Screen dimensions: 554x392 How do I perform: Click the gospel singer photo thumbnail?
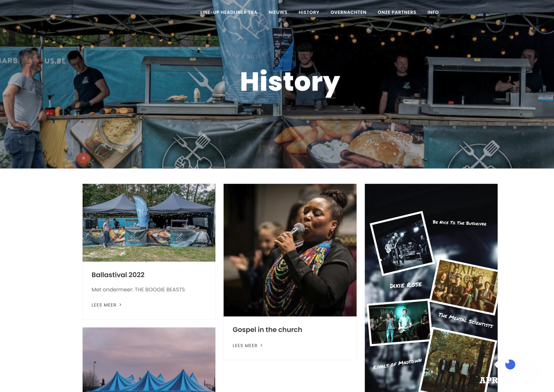coord(290,250)
